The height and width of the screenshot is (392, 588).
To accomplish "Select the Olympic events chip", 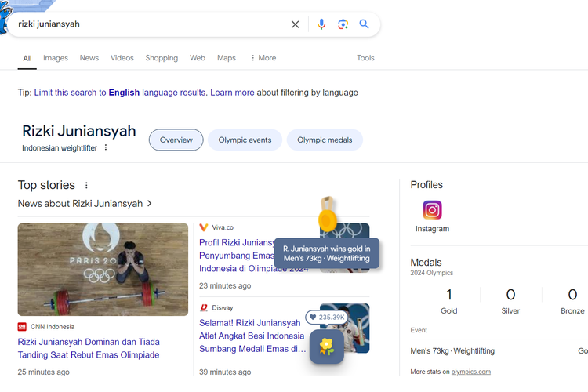I will tap(245, 140).
